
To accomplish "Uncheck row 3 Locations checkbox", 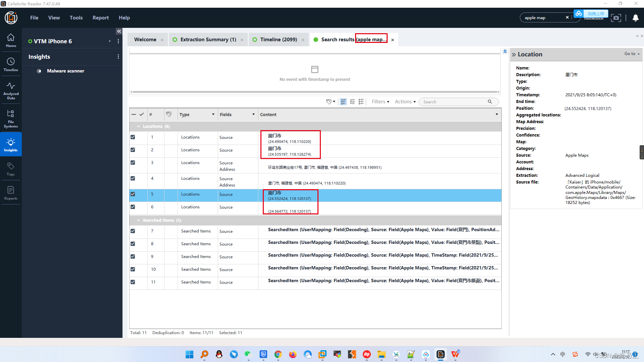I will coord(133,163).
